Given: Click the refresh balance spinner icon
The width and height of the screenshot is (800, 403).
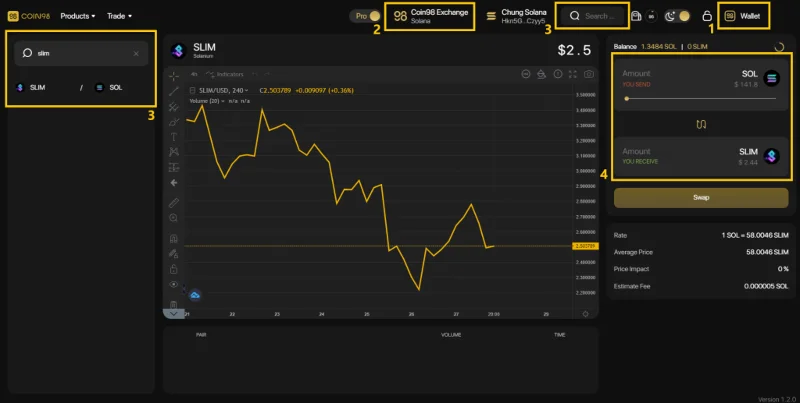Looking at the screenshot, I should click(779, 47).
